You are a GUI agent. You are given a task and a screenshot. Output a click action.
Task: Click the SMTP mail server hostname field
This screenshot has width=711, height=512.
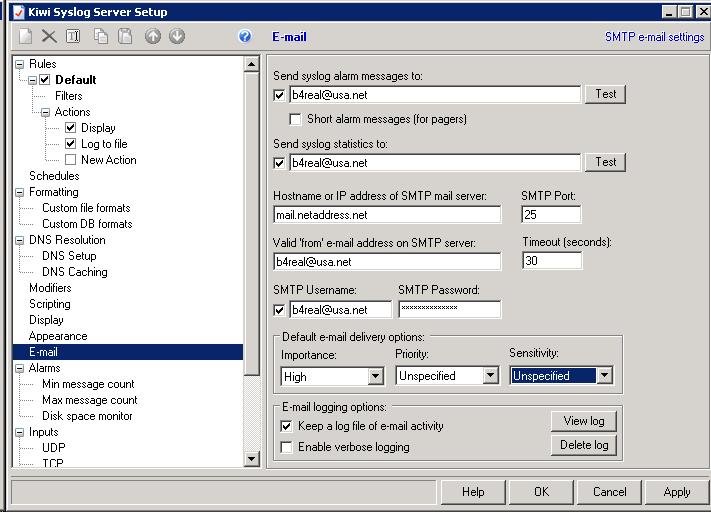point(386,215)
